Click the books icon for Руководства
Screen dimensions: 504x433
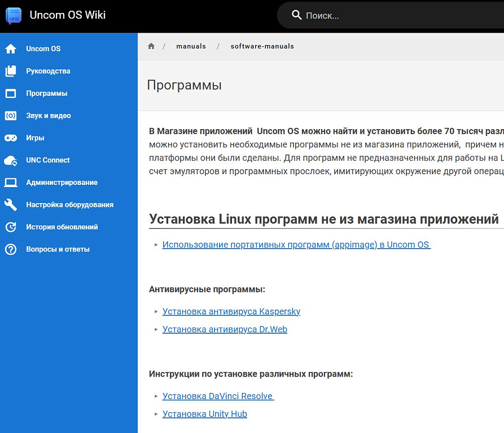coord(11,71)
